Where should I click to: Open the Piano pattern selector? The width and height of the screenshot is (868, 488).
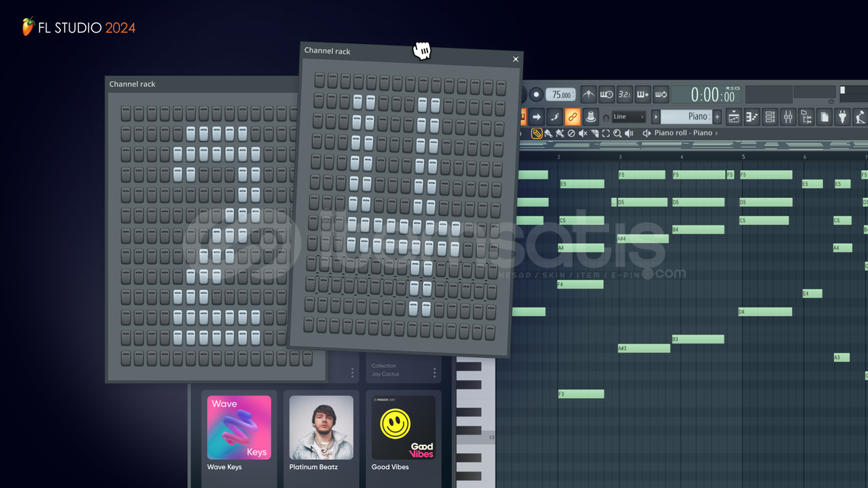tap(686, 116)
